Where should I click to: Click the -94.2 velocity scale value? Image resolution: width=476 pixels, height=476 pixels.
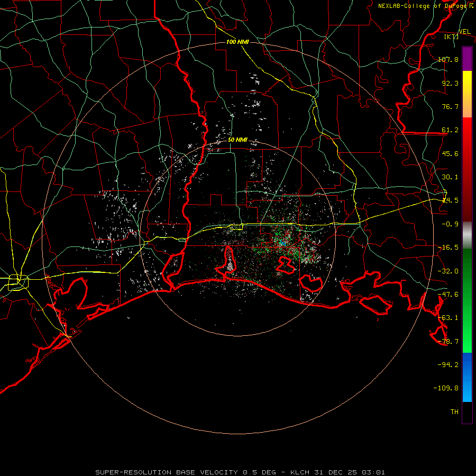448,364
